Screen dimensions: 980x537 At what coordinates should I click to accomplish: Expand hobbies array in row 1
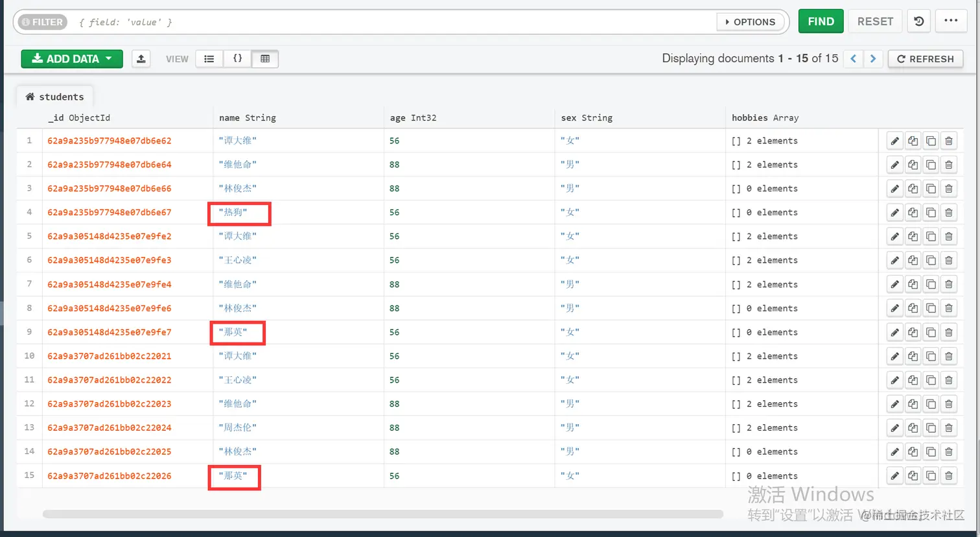pos(764,141)
